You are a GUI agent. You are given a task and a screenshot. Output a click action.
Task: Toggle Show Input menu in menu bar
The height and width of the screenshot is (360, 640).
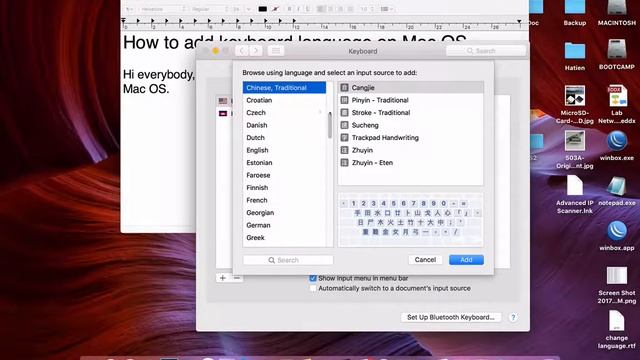(313, 278)
